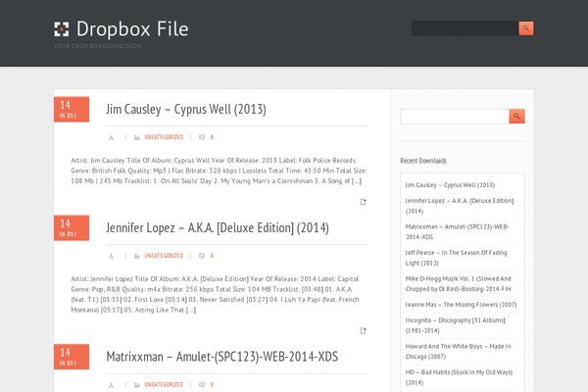588x392 pixels.
Task: Click read-more icon below Jennifer Lopez excerpt
Action: click(x=363, y=330)
